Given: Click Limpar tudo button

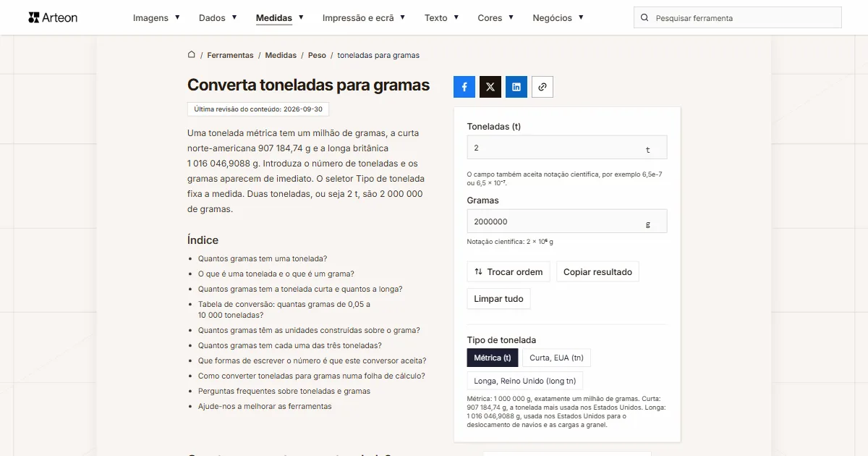Looking at the screenshot, I should [x=498, y=299].
